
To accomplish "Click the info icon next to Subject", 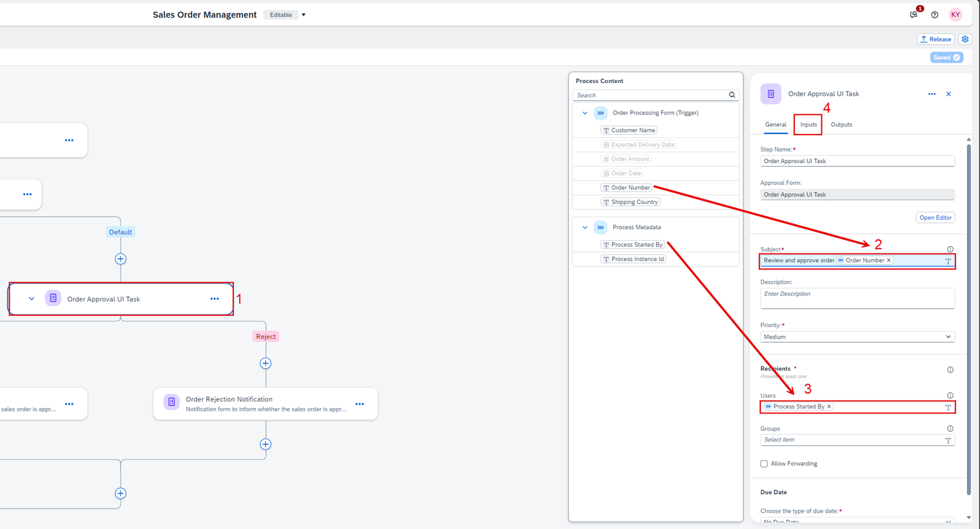I will point(950,250).
